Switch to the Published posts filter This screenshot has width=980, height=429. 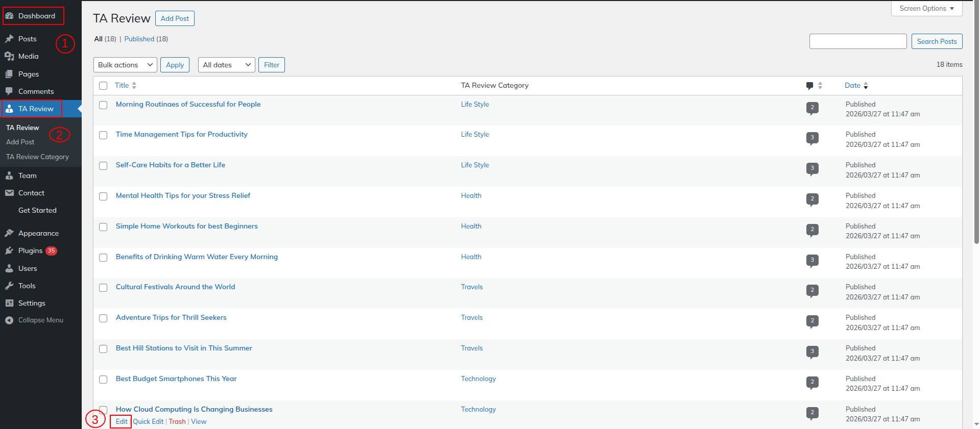(x=139, y=39)
